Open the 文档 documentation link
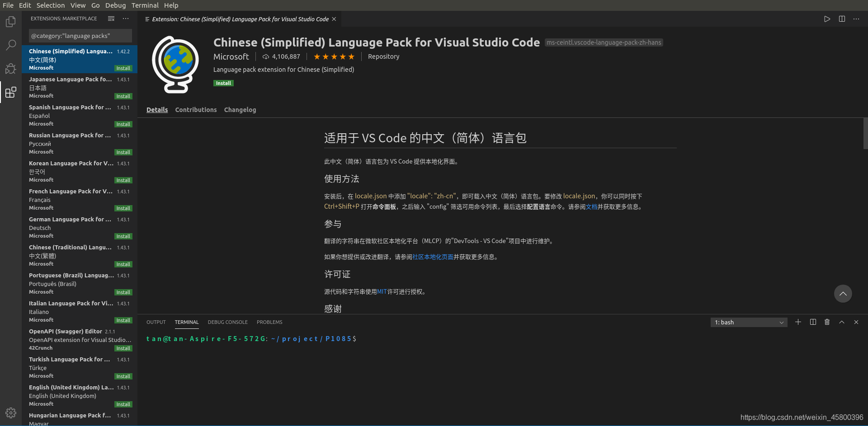Image resolution: width=868 pixels, height=426 pixels. click(591, 207)
